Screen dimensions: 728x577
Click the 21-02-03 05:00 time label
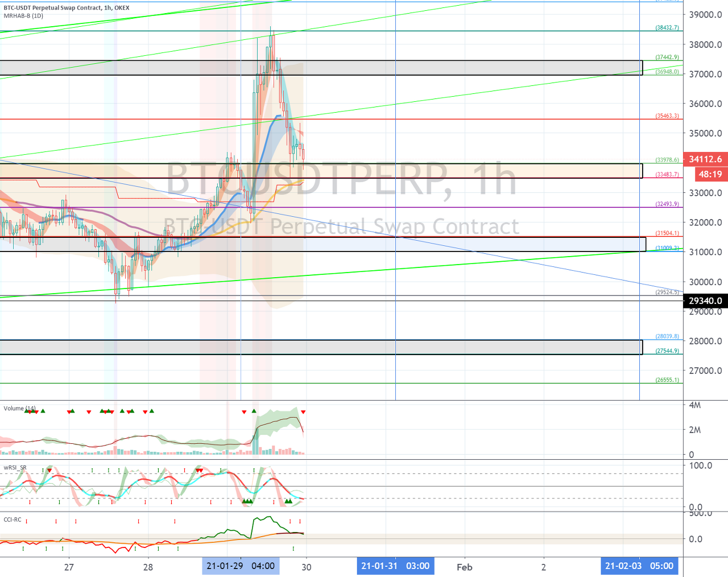point(639,566)
